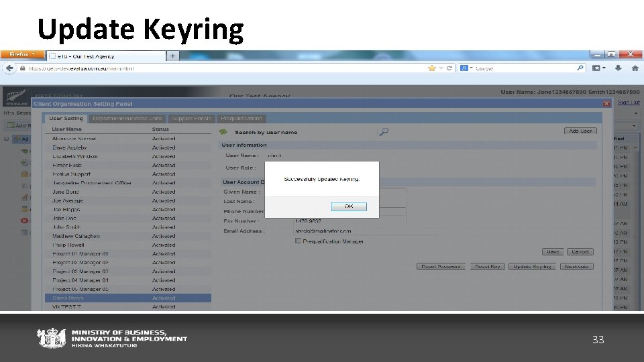Click the Email Address field
Image resolution: width=644 pixels, height=362 pixels.
(x=366, y=231)
